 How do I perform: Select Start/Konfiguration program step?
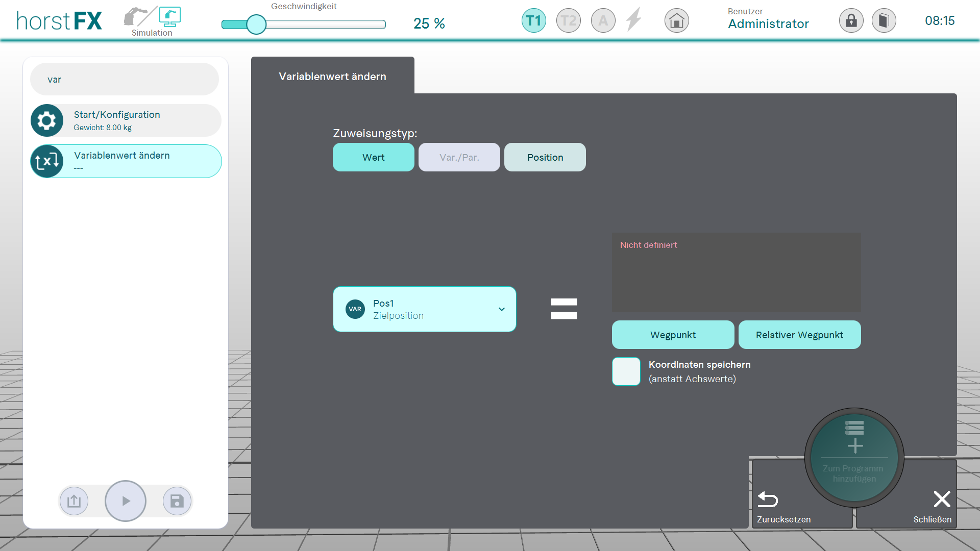click(x=126, y=120)
